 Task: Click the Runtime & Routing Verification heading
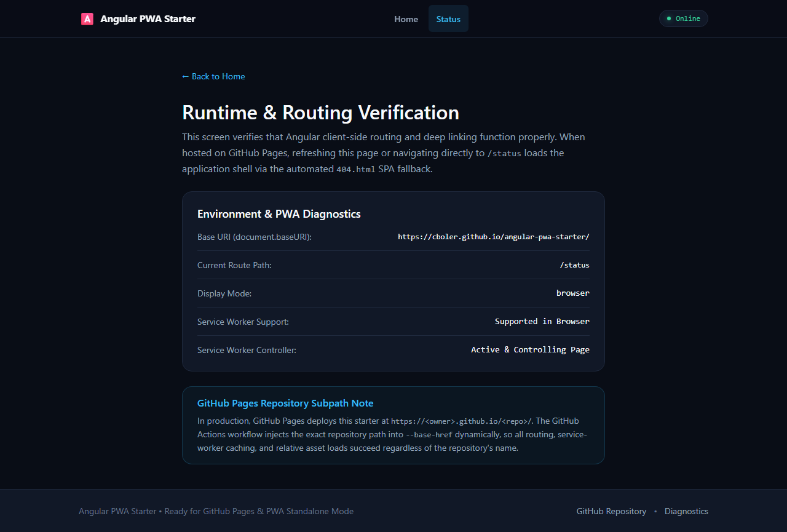click(320, 113)
